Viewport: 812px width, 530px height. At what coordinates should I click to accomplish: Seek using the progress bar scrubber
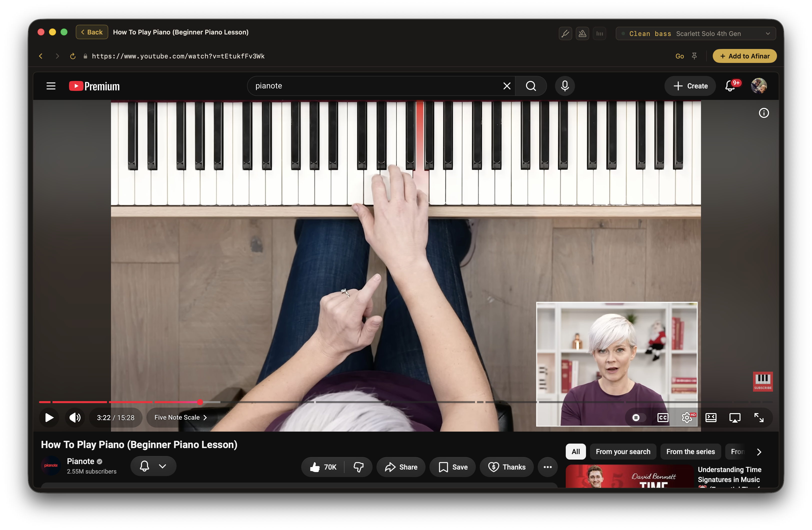[200, 402]
